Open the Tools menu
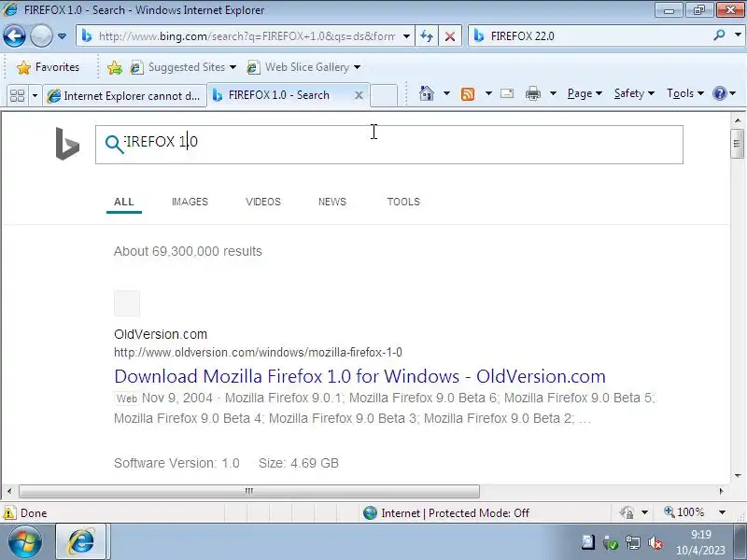Screen dimensions: 747x560 [685, 93]
